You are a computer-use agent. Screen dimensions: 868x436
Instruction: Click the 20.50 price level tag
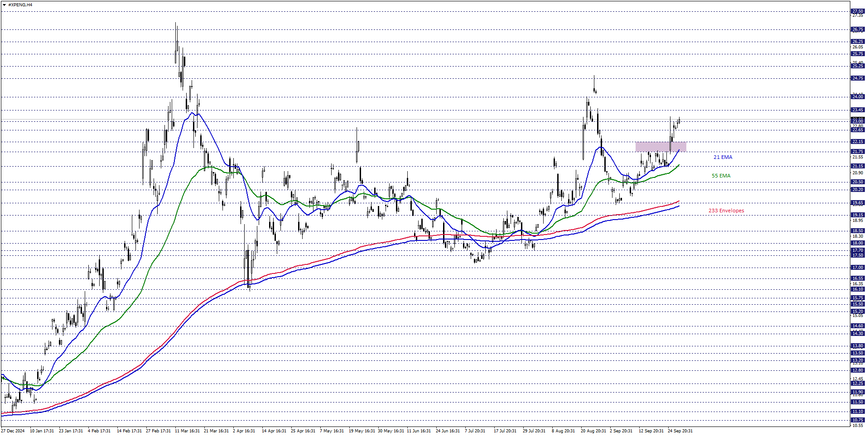click(x=858, y=182)
